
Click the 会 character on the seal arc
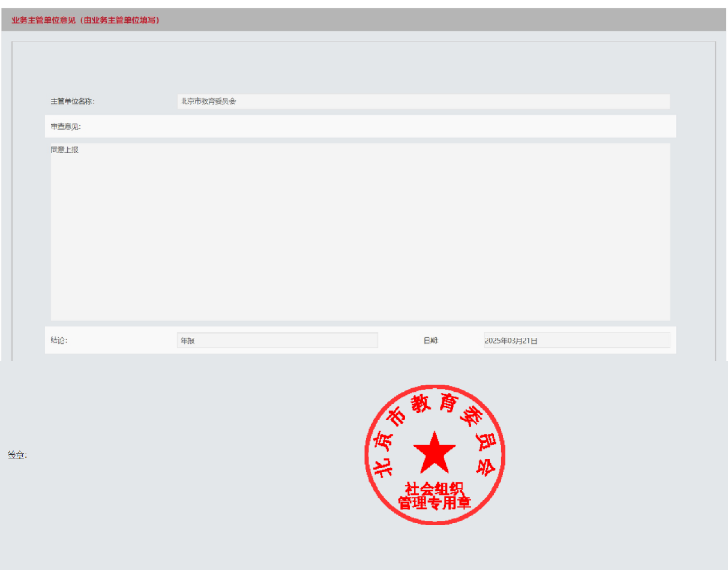pos(486,466)
